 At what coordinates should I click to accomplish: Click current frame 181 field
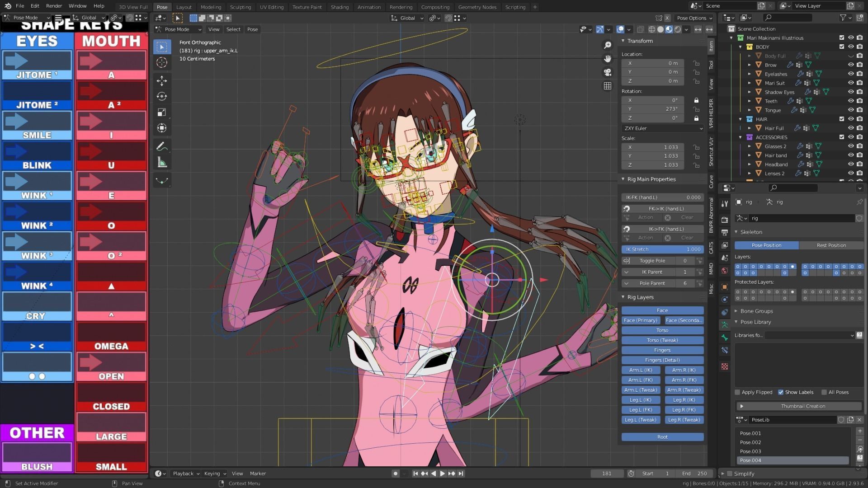point(607,474)
